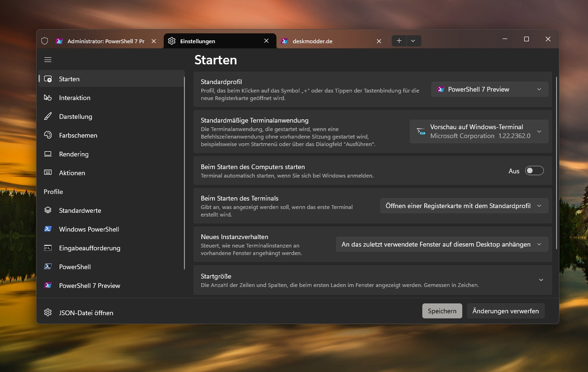Open new tab profile dropdown arrow
The width and height of the screenshot is (588, 372).
[413, 41]
